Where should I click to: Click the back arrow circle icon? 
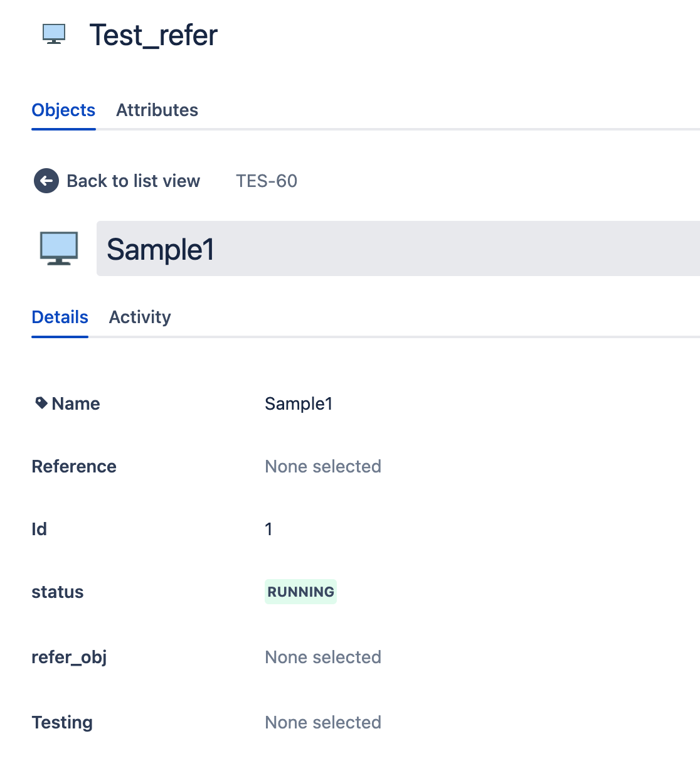click(46, 181)
